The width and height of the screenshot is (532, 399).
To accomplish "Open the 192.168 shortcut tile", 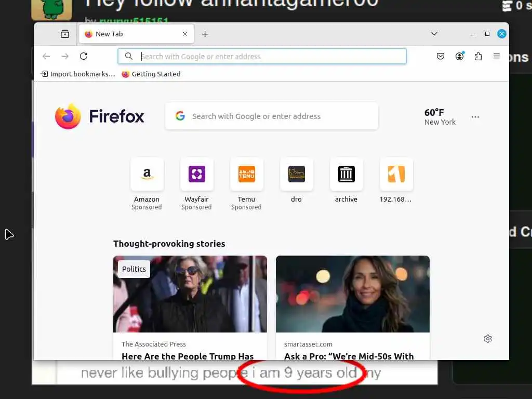I will 396,180.
